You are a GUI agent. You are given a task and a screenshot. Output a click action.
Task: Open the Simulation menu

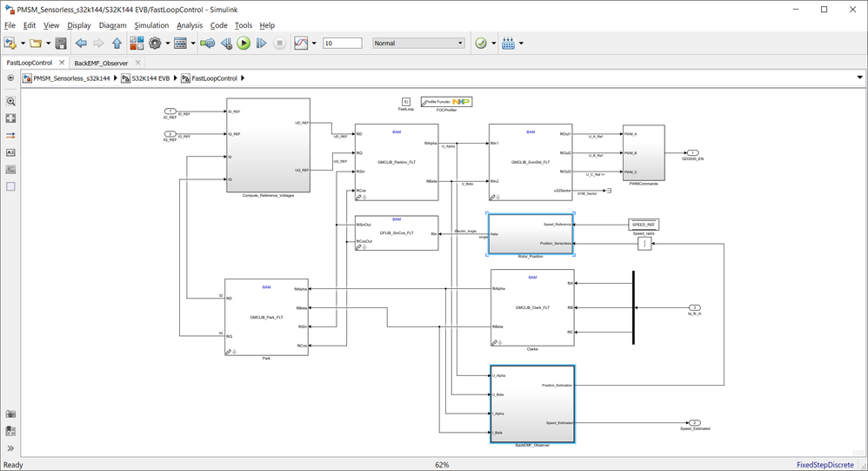point(151,25)
